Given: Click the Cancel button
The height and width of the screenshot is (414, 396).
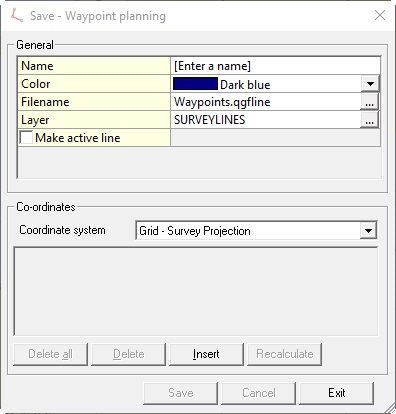Looking at the screenshot, I should (259, 393).
